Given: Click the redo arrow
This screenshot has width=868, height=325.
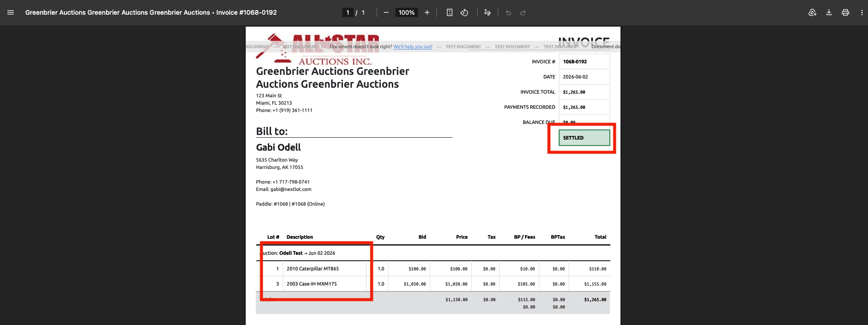Looking at the screenshot, I should pyautogui.click(x=523, y=12).
